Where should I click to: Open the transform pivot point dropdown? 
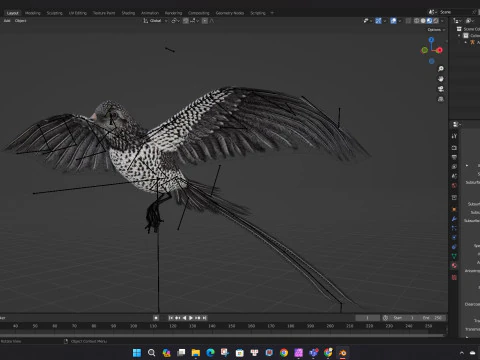[x=175, y=21]
